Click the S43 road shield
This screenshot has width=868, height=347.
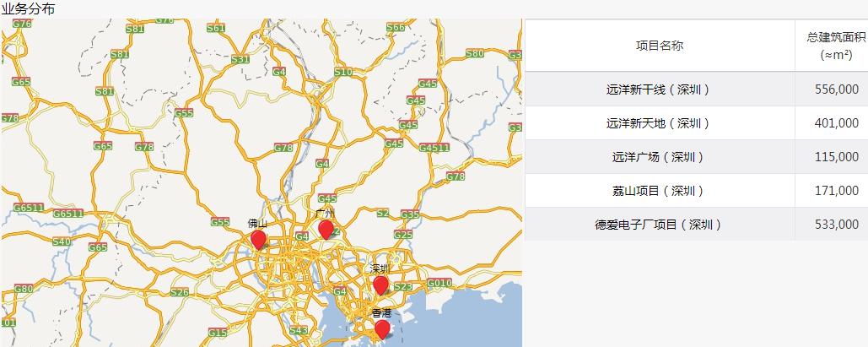point(299,330)
